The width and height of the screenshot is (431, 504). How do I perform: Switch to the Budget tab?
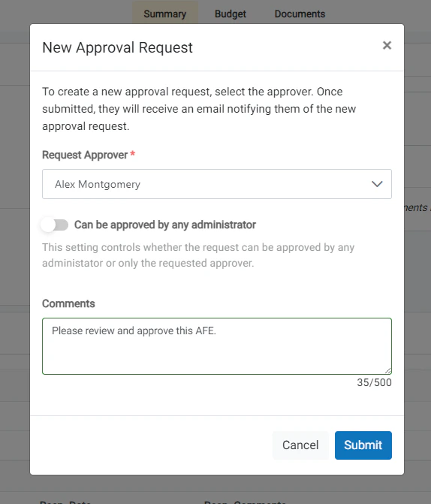[x=230, y=14]
